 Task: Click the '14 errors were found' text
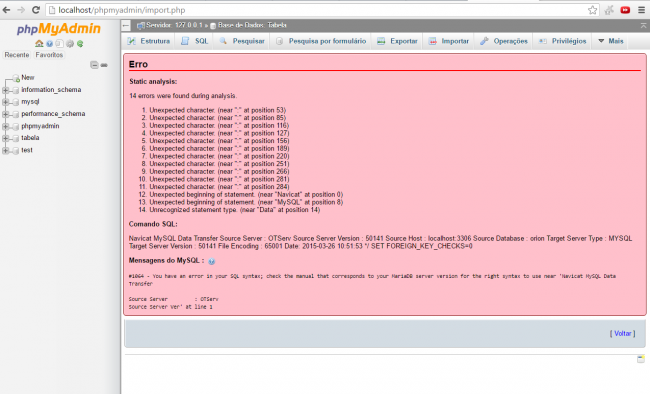(183, 96)
